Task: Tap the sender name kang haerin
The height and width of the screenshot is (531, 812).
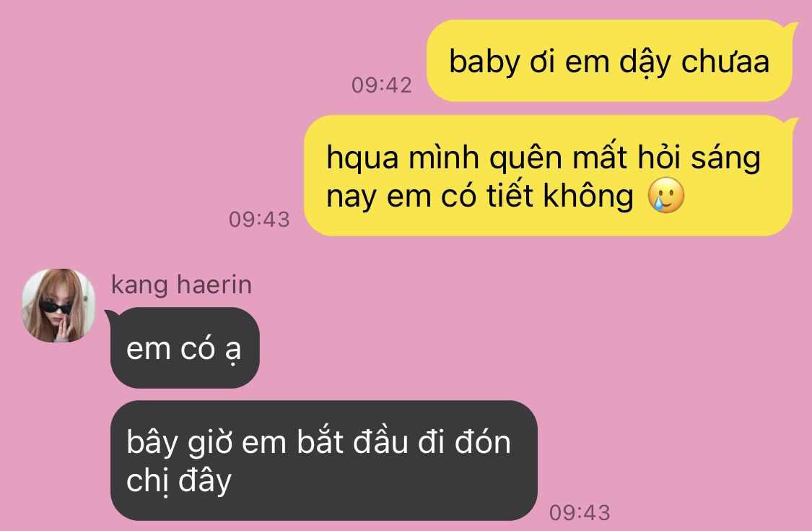Action: tap(181, 285)
